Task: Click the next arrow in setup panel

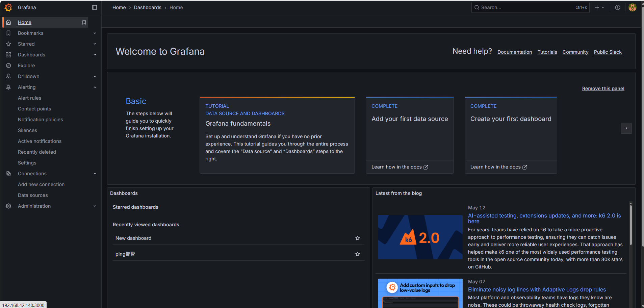Action: pos(626,128)
